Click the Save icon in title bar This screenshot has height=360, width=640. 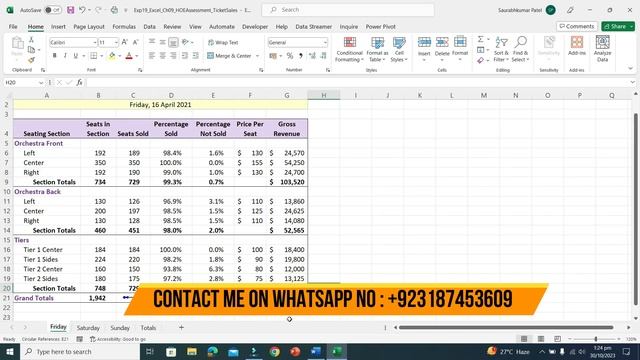click(71, 10)
